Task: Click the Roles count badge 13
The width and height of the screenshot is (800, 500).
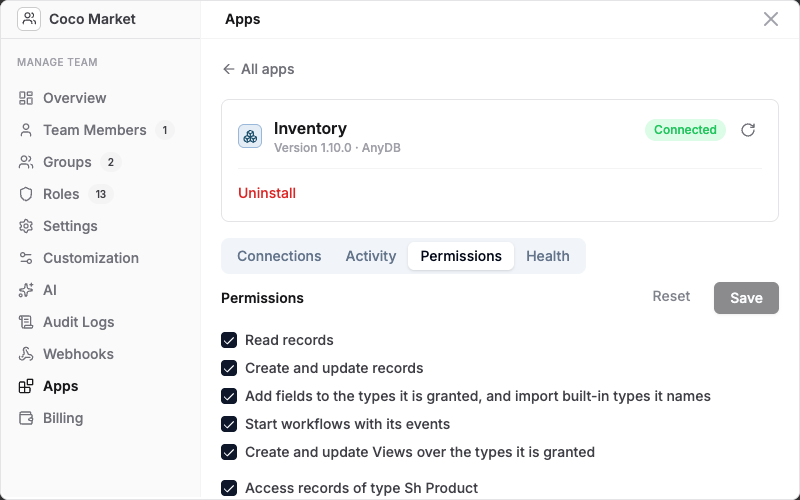Action: pyautogui.click(x=101, y=194)
